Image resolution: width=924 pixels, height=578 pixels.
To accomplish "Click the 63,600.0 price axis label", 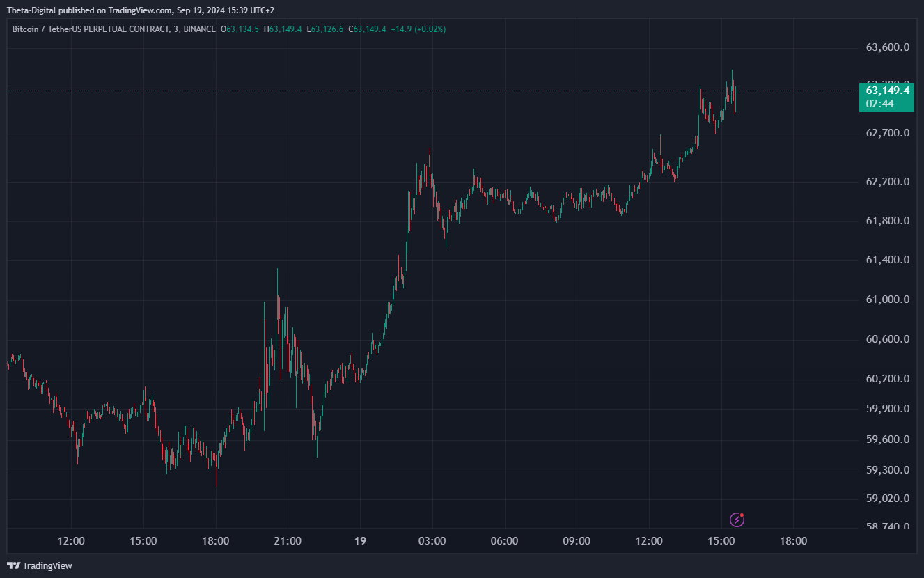I will pos(887,47).
